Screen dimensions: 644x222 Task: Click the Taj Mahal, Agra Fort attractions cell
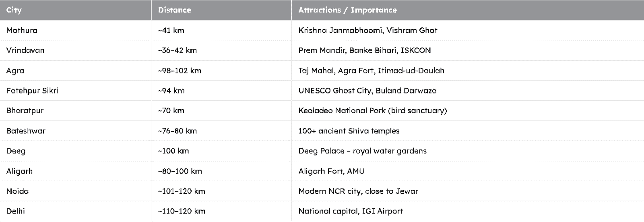(x=468, y=71)
